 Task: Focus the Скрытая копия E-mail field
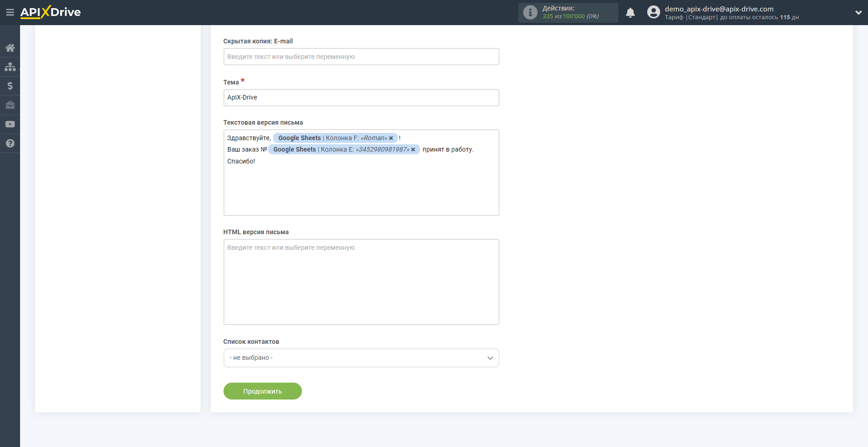361,57
